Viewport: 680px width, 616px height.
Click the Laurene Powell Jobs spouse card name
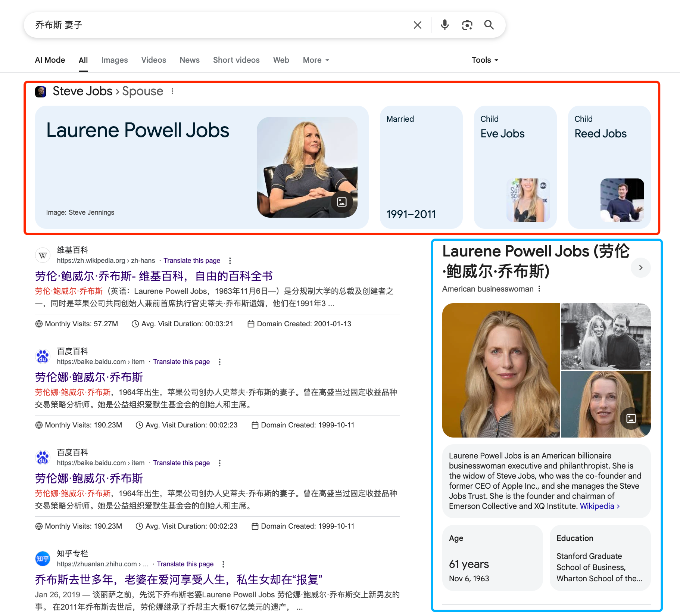(x=138, y=130)
